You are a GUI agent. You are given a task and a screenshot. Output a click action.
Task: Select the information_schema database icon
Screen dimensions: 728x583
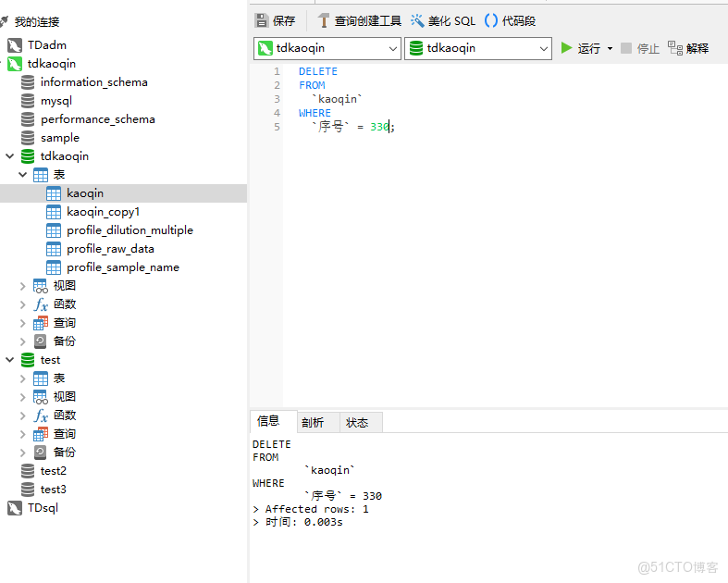pos(28,82)
